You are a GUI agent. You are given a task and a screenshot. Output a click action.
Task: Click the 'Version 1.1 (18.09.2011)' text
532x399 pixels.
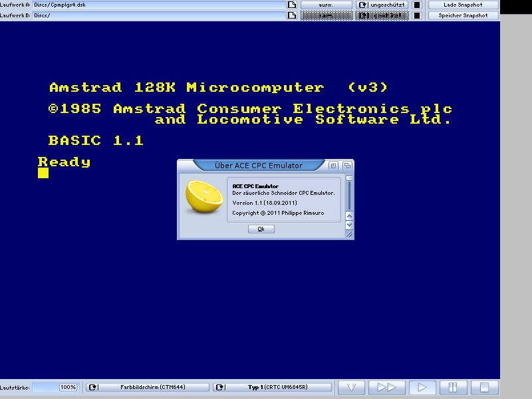pyautogui.click(x=265, y=203)
